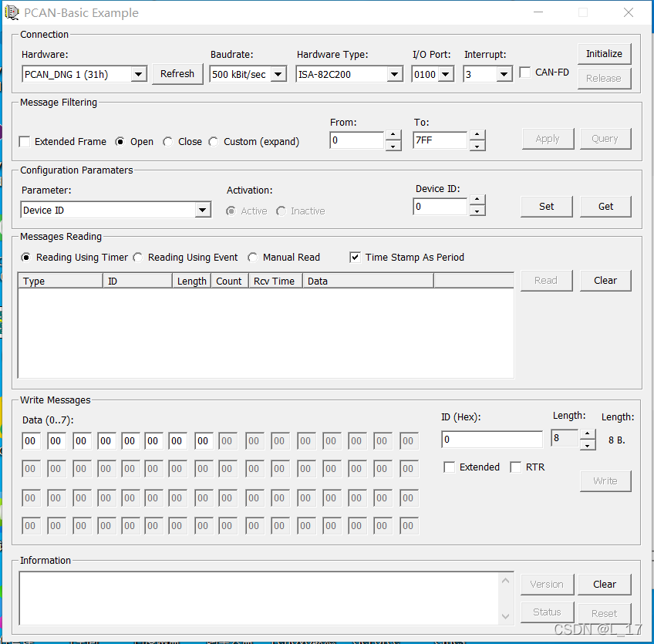The width and height of the screenshot is (654, 644).
Task: Click the To filter input field
Action: click(440, 140)
